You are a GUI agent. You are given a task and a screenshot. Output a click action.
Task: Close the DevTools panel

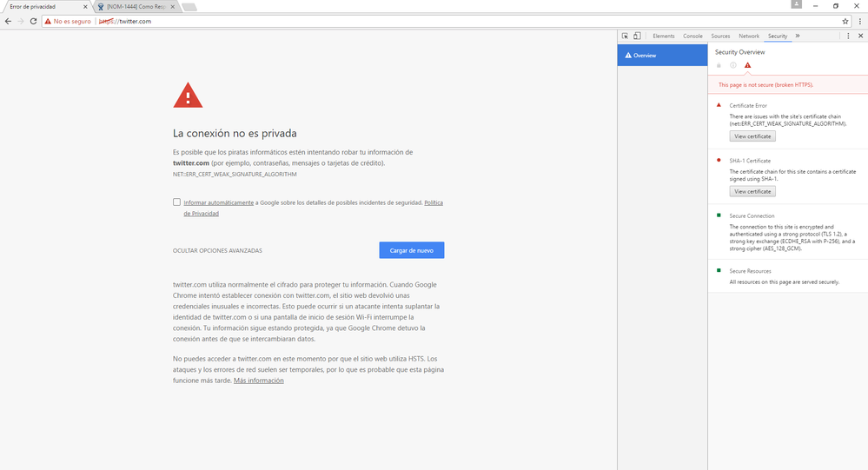pos(860,36)
